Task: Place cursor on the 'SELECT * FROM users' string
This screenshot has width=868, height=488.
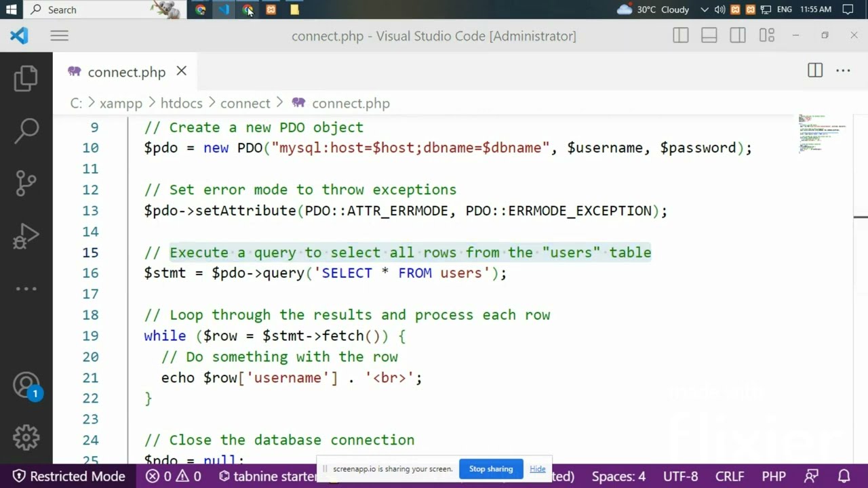Action: pos(401,273)
